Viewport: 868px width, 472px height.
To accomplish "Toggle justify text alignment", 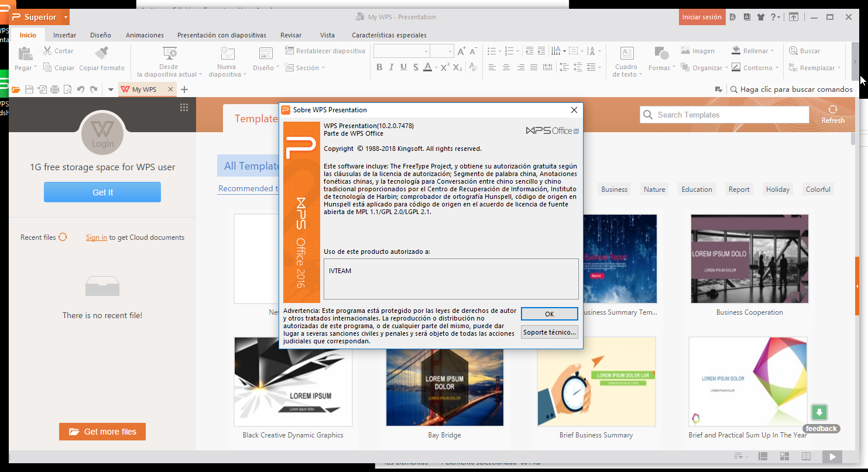I will [x=534, y=67].
